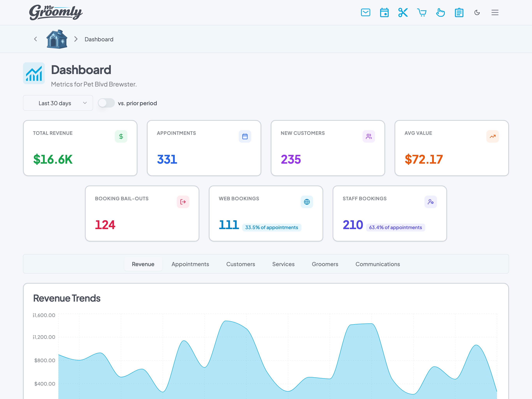Click the Revenue Trends chart heading
This screenshot has height=399, width=532.
(x=67, y=298)
